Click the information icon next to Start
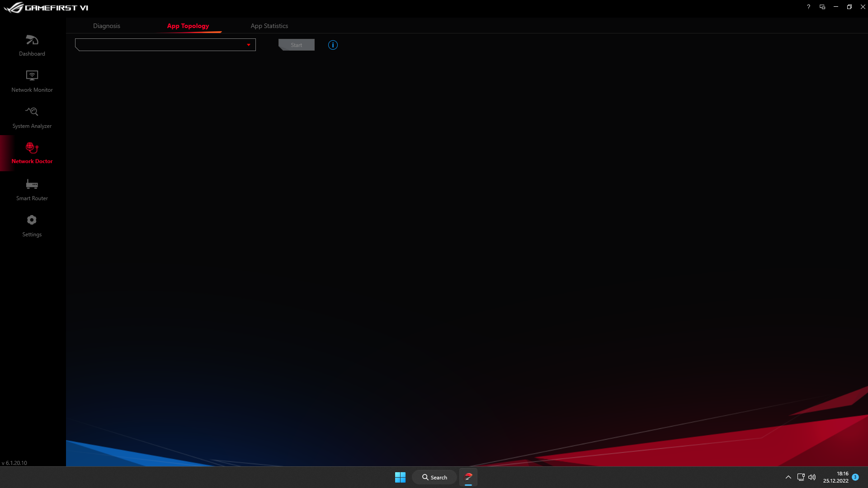868x488 pixels. pos(333,45)
